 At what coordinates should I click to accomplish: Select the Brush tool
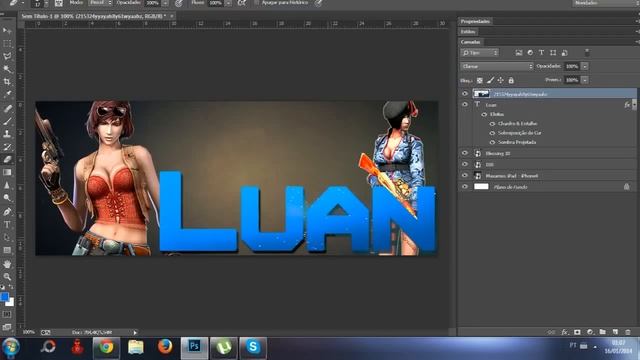click(7, 121)
